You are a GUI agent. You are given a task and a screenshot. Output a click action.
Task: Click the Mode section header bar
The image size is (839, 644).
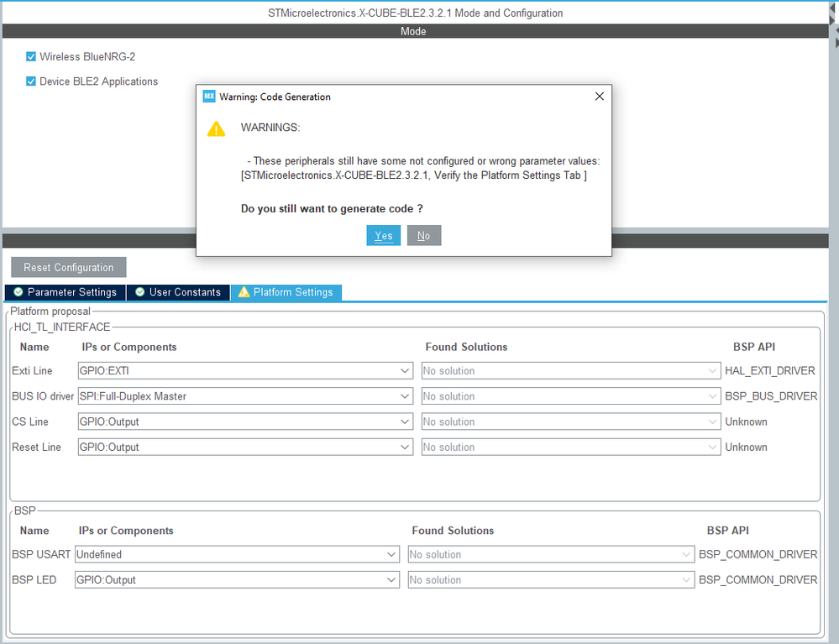point(415,31)
